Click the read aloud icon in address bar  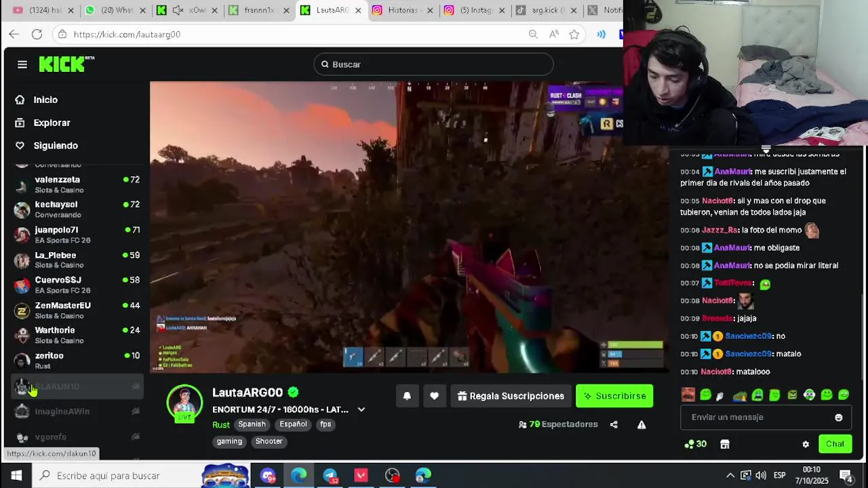554,34
